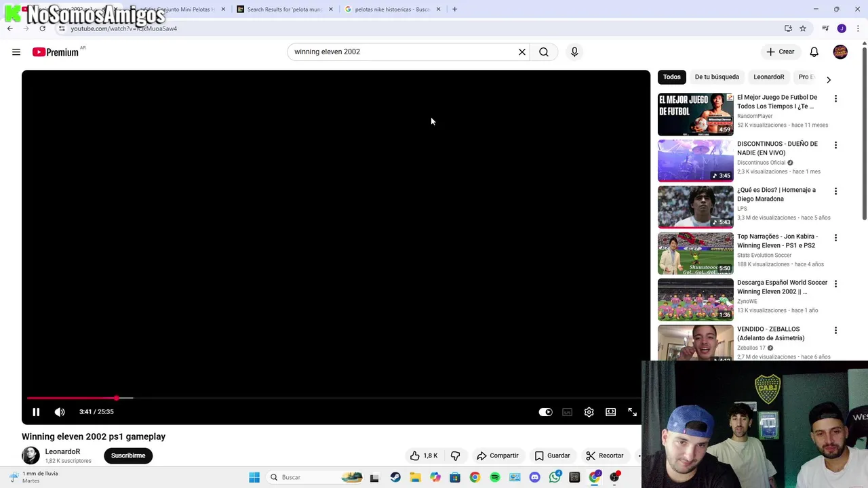This screenshot has height=488, width=868.
Task: Click the magnifier search button
Action: pos(544,52)
